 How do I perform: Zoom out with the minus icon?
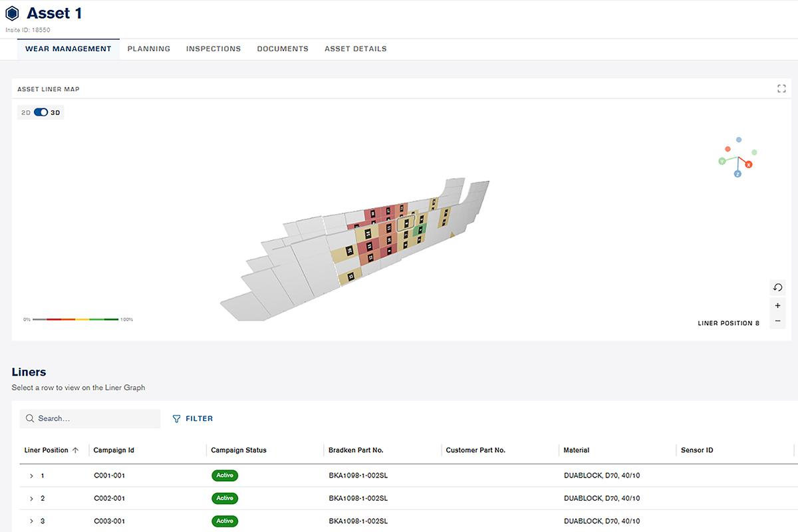click(777, 322)
